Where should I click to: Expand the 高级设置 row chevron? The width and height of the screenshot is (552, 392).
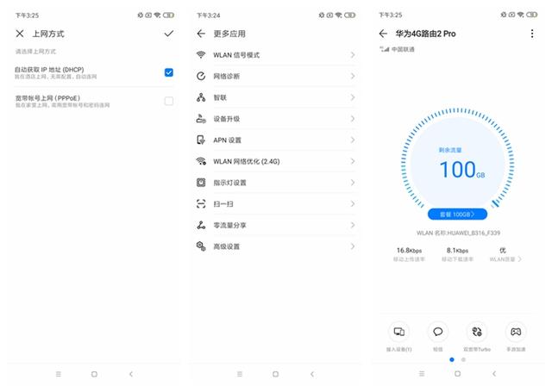tap(353, 246)
